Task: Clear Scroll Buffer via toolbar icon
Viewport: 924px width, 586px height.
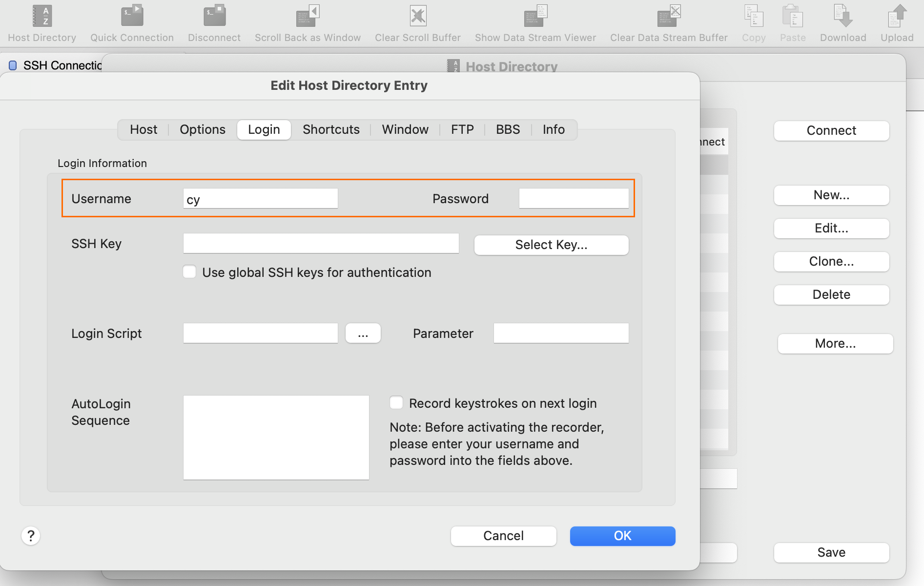Action: pos(418,16)
